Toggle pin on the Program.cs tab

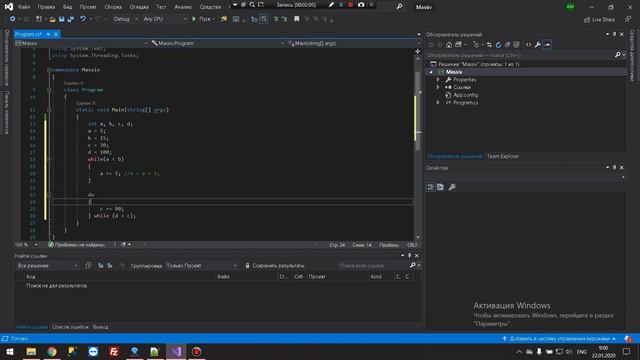(48, 34)
